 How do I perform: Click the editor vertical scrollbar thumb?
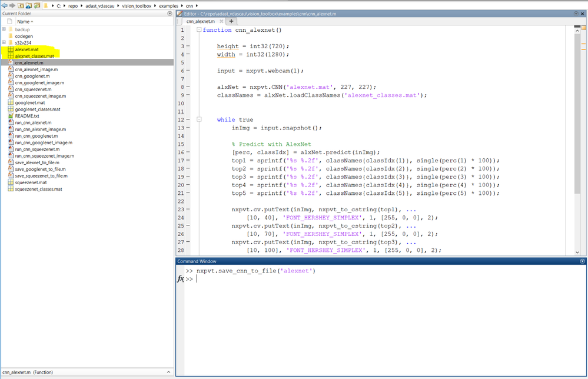tap(577, 114)
